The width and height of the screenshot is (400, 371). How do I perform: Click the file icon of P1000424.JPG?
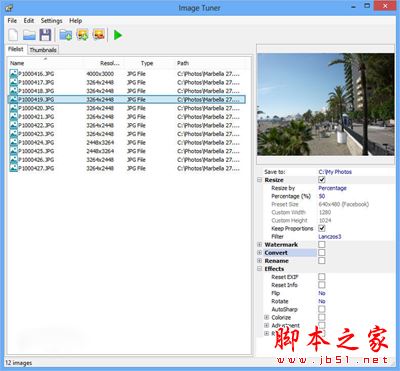click(x=14, y=142)
